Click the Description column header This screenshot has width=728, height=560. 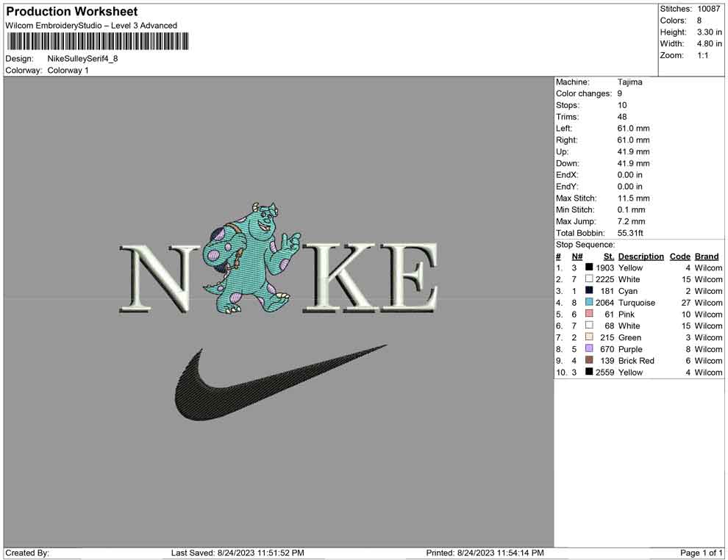[x=640, y=256]
